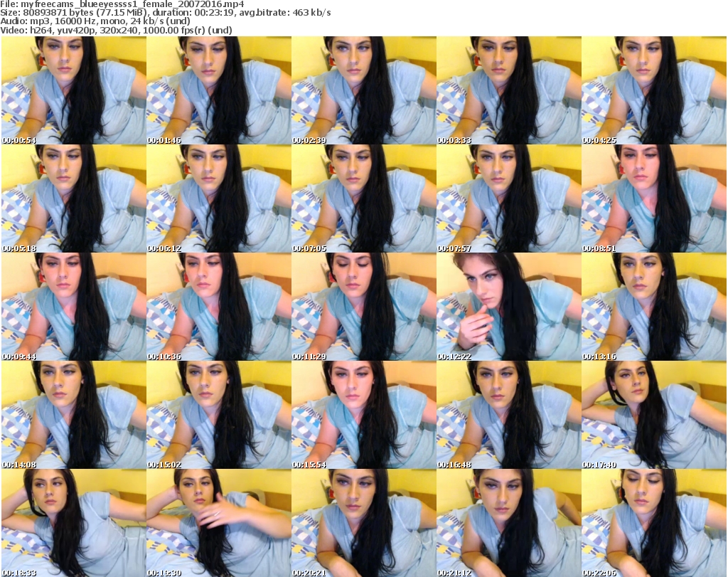Viewport: 728px width, 577px height.
Task: Select the thumbnail stamped 00:09:44
Action: pyautogui.click(x=74, y=307)
